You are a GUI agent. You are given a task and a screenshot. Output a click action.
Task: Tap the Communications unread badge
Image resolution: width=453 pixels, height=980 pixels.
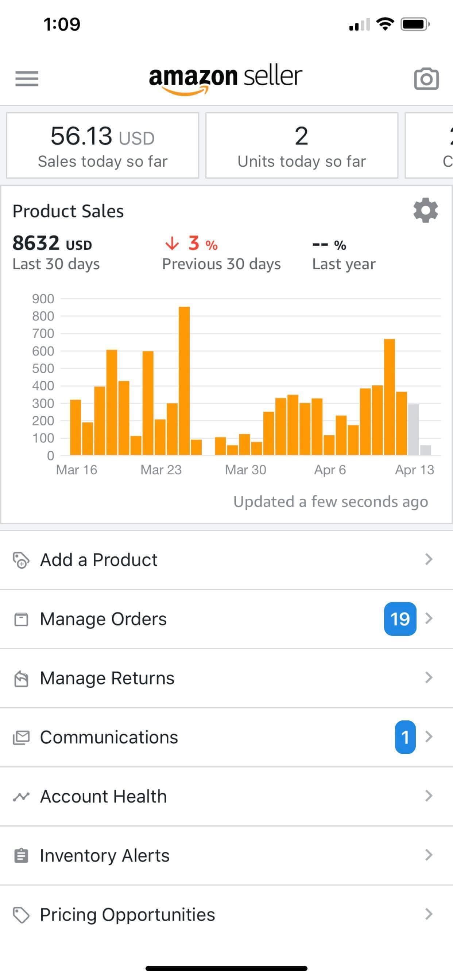click(x=405, y=737)
